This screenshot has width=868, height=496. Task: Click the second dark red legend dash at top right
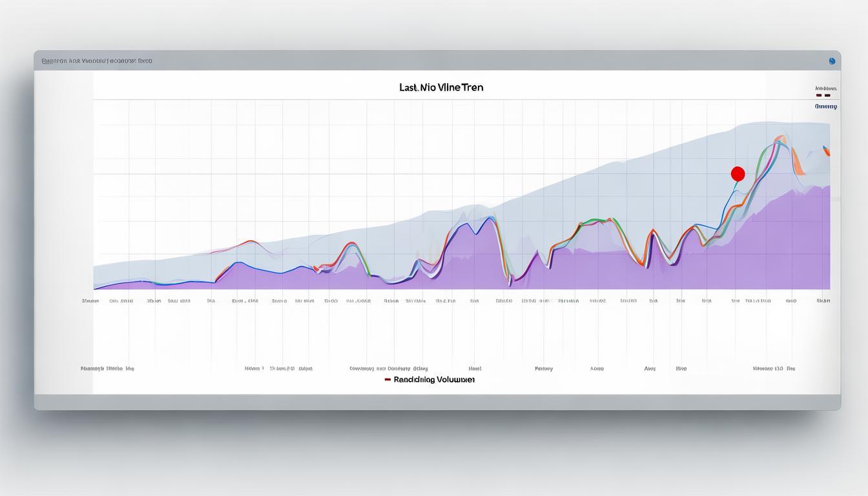(x=827, y=96)
